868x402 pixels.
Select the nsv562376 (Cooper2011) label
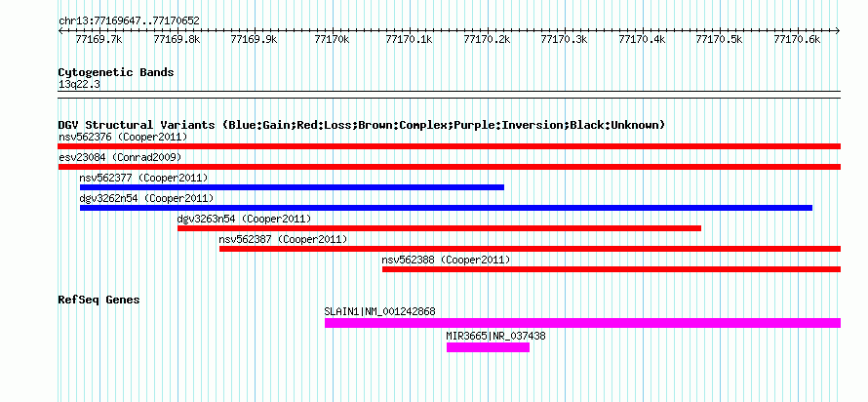point(123,137)
